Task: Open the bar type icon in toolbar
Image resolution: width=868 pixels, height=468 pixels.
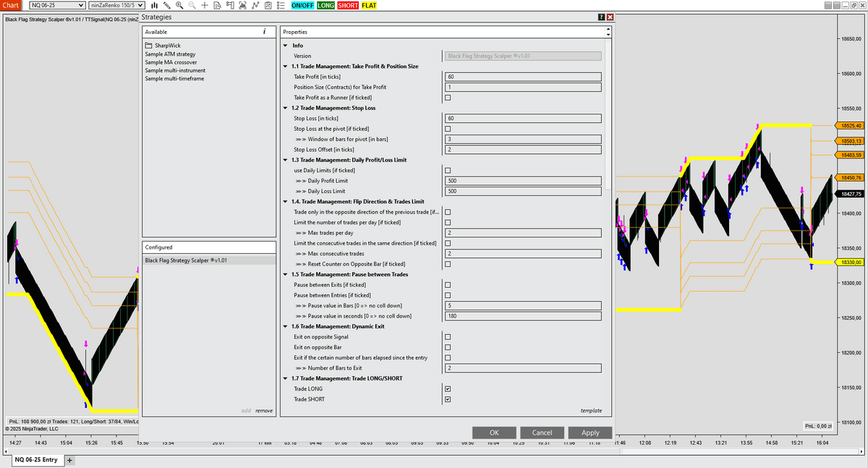Action: 154,6
